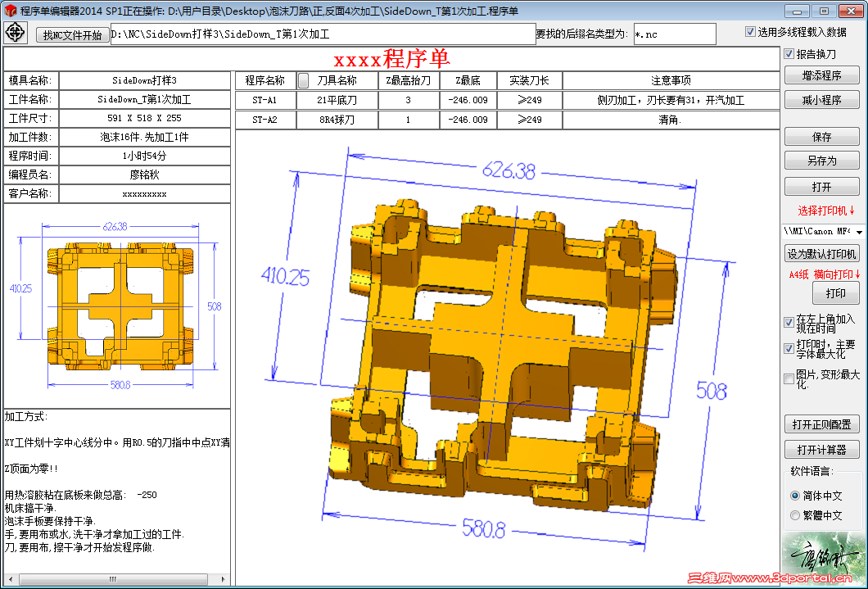Click the 打开 button

point(821,187)
